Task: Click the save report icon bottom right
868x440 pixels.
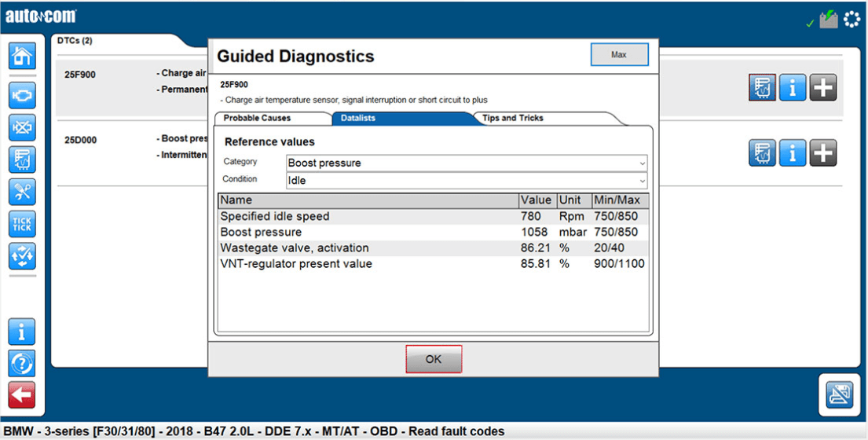Action: (839, 394)
